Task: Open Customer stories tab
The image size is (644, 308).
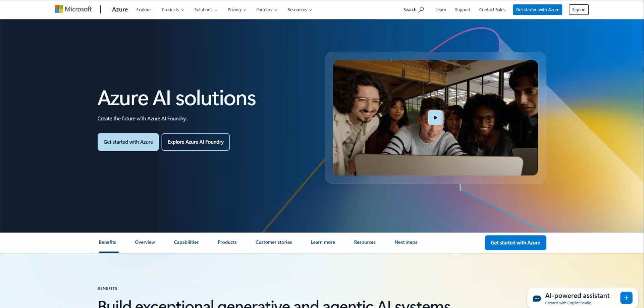Action: pos(274,242)
